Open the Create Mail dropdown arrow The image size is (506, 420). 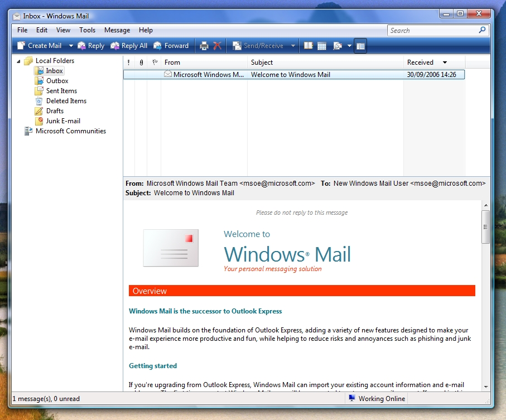coord(71,46)
